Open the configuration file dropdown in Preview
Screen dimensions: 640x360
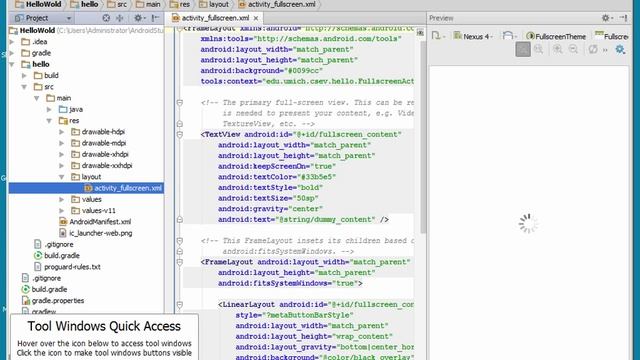(438, 36)
